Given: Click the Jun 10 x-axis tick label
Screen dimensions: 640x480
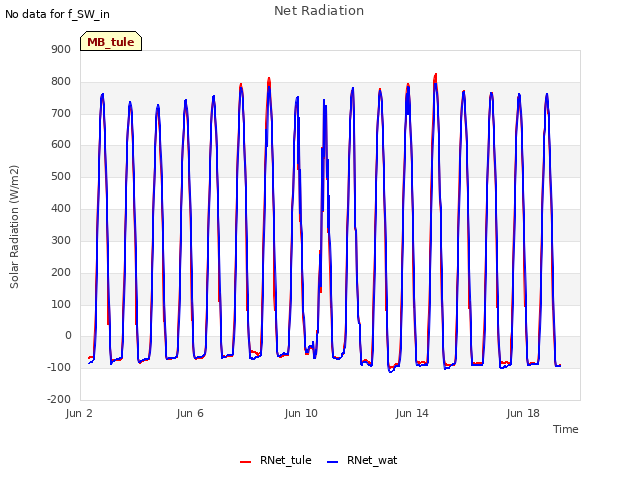Looking at the screenshot, I should pyautogui.click(x=301, y=413).
